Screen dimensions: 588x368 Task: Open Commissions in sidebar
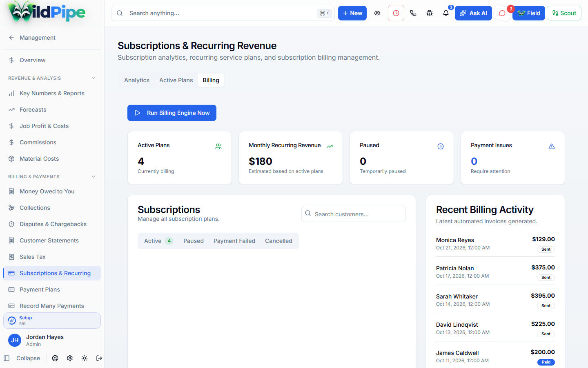click(x=52, y=142)
